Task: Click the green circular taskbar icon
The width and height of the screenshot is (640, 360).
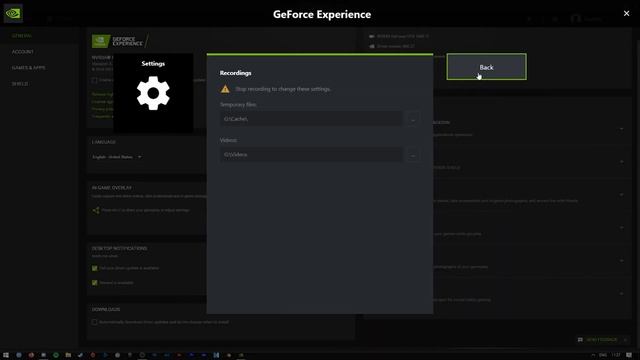Action: [56, 355]
